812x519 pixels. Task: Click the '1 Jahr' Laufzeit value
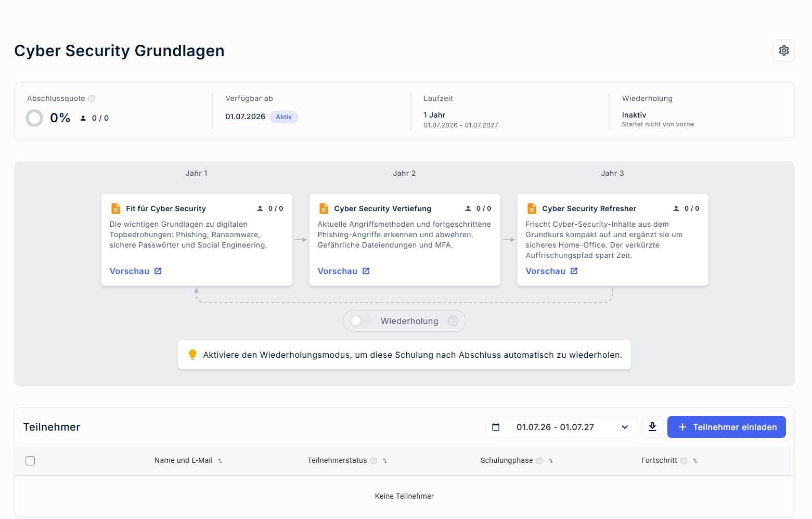pyautogui.click(x=434, y=115)
